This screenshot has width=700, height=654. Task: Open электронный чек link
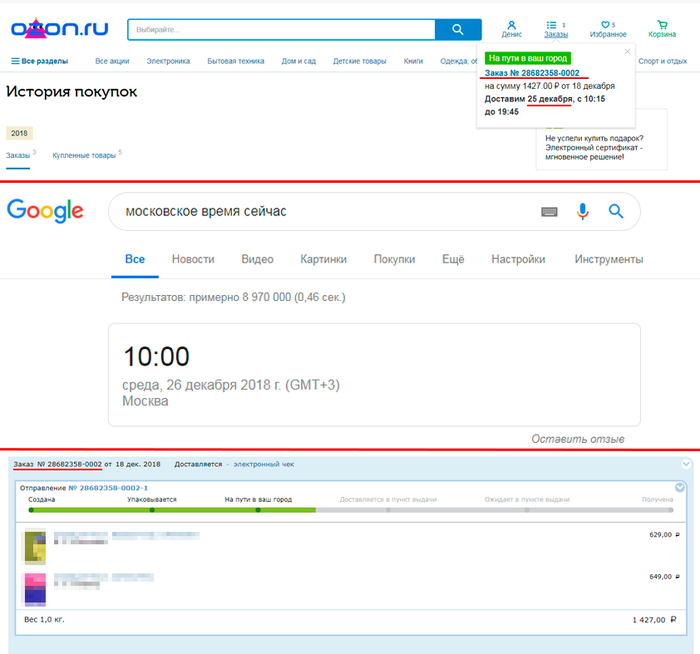(x=264, y=464)
